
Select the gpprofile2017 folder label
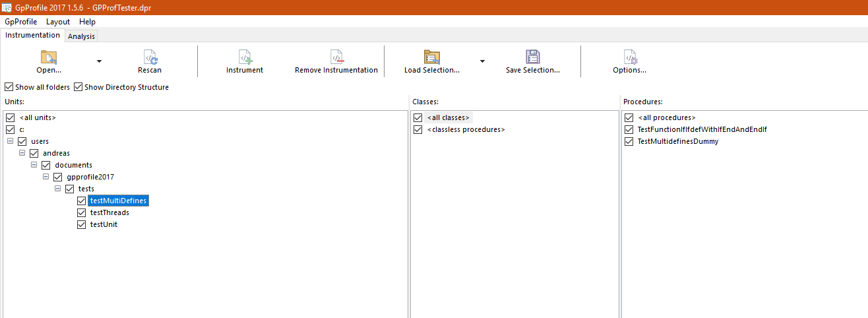(90, 177)
